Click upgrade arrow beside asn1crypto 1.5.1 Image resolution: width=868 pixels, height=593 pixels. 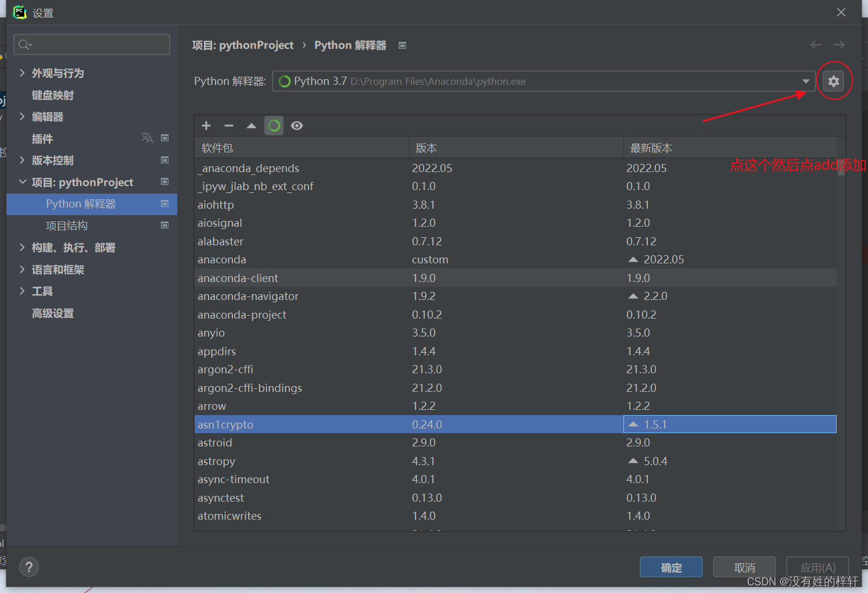click(x=633, y=424)
